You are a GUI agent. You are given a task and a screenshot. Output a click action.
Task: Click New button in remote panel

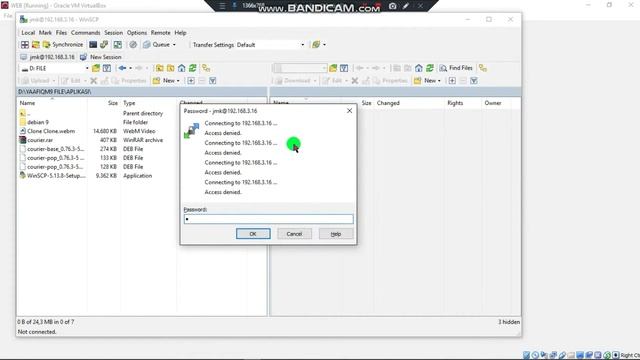(x=427, y=81)
